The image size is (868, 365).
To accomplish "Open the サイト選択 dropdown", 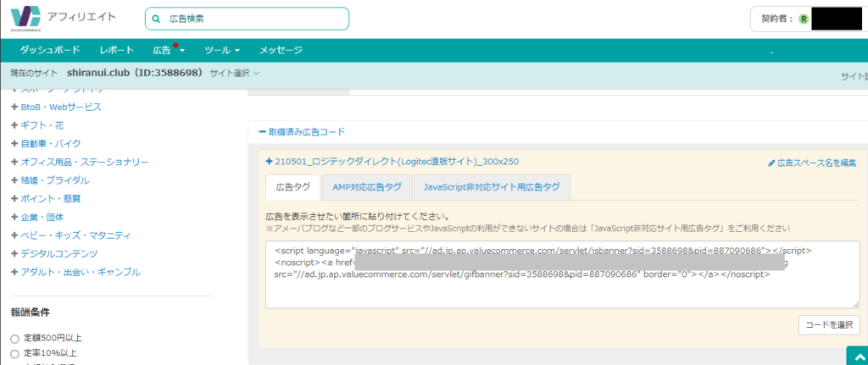I will [x=235, y=73].
